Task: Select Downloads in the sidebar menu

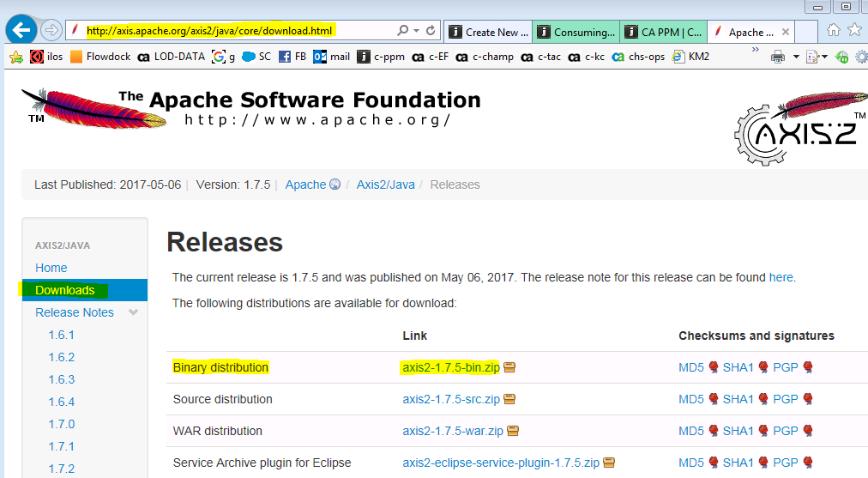Action: 65,290
